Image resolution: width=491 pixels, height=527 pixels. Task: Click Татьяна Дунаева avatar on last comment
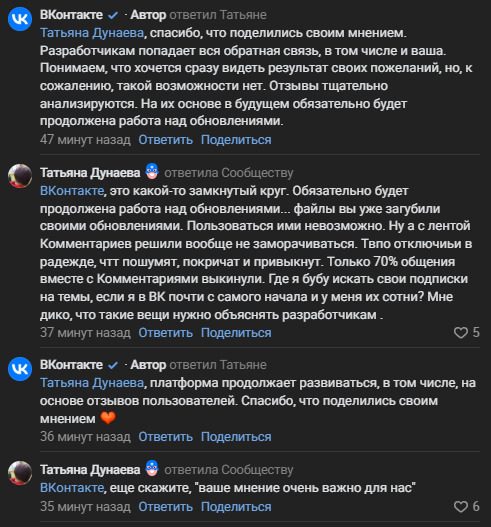point(20,473)
